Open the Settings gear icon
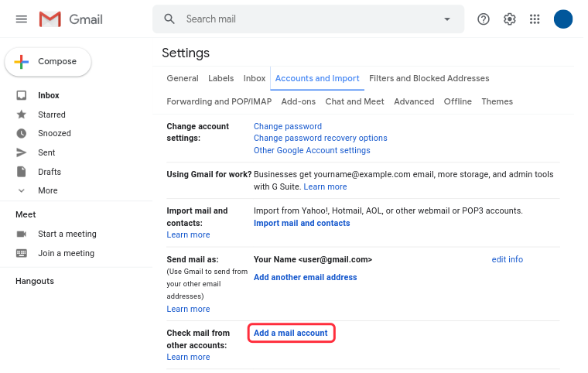Image resolution: width=588 pixels, height=373 pixels. (x=509, y=19)
